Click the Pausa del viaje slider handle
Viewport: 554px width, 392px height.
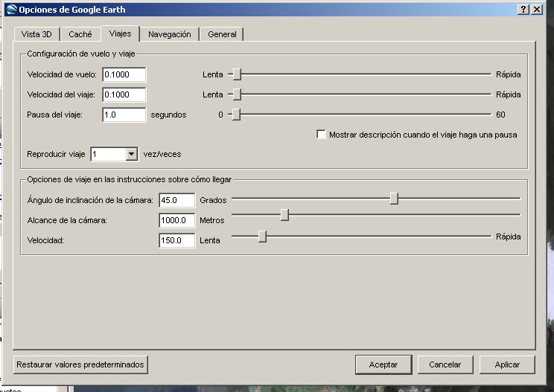pyautogui.click(x=236, y=115)
